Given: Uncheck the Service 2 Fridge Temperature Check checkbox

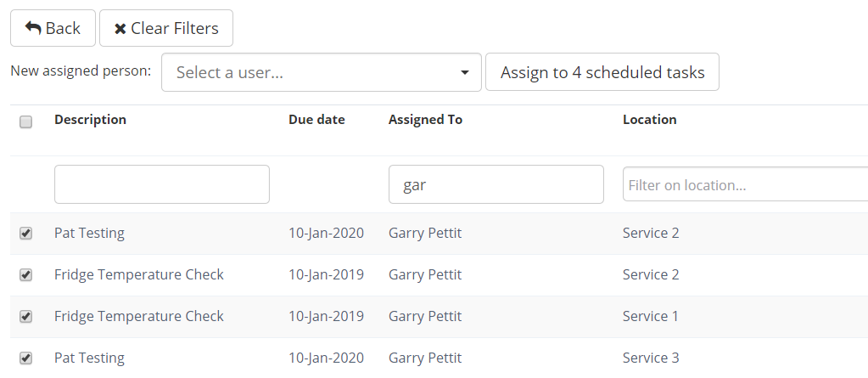Looking at the screenshot, I should click(25, 275).
